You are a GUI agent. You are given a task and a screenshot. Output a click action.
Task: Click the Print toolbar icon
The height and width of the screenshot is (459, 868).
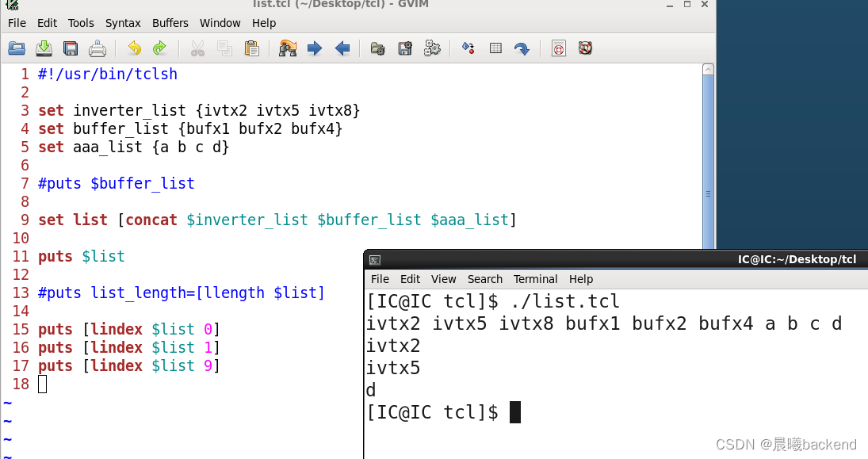[x=98, y=48]
